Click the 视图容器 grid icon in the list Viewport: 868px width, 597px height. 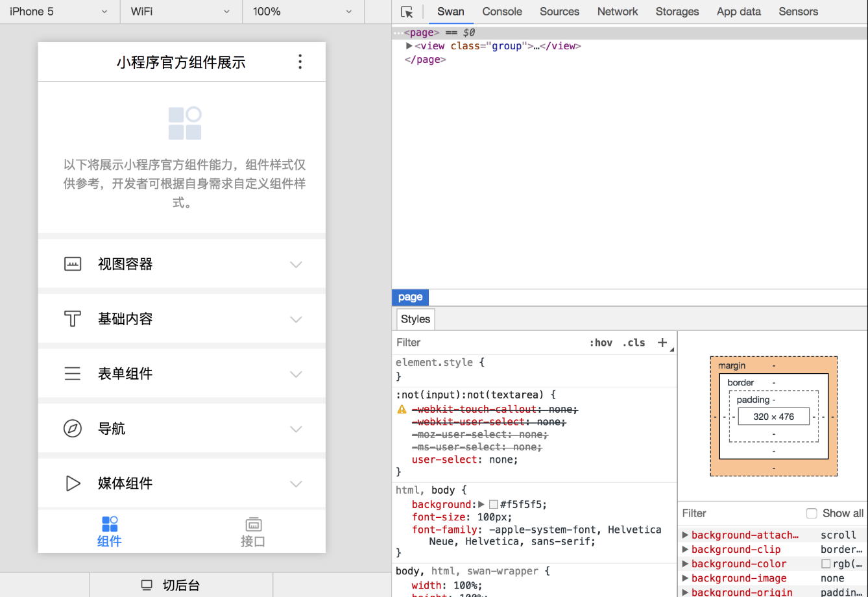73,263
